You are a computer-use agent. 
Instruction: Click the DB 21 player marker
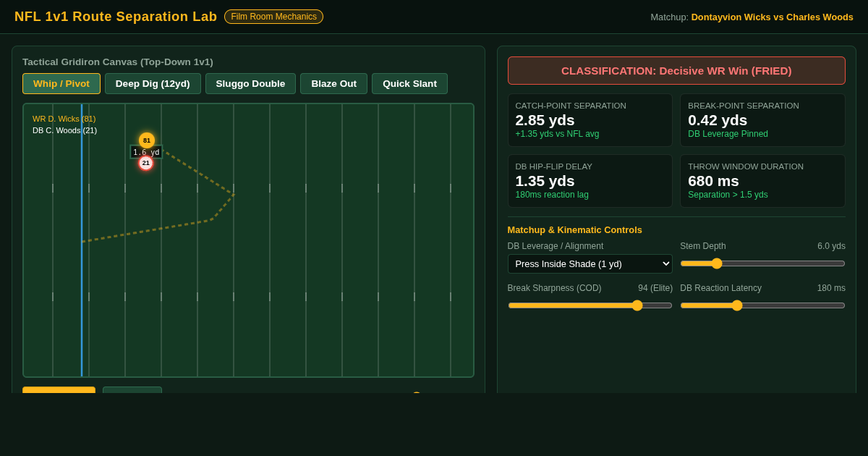click(x=146, y=163)
